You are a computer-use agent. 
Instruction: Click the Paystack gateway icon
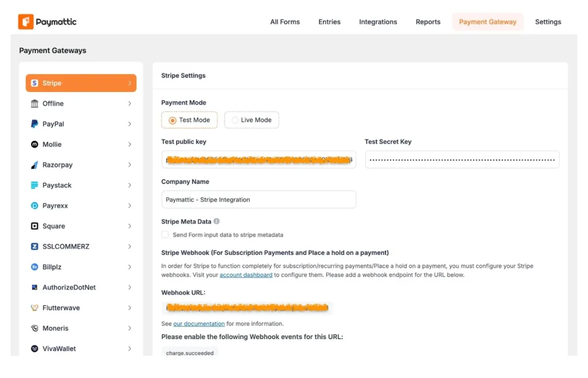pyautogui.click(x=34, y=186)
